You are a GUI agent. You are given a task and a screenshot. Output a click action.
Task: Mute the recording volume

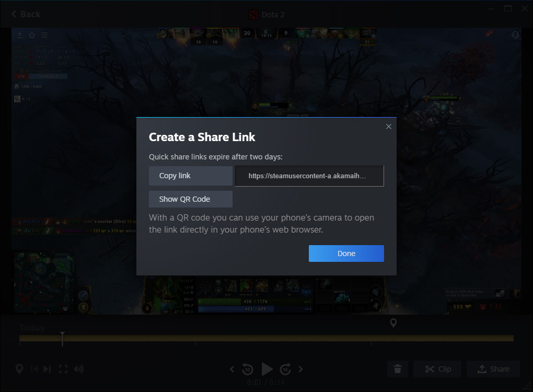coord(78,369)
